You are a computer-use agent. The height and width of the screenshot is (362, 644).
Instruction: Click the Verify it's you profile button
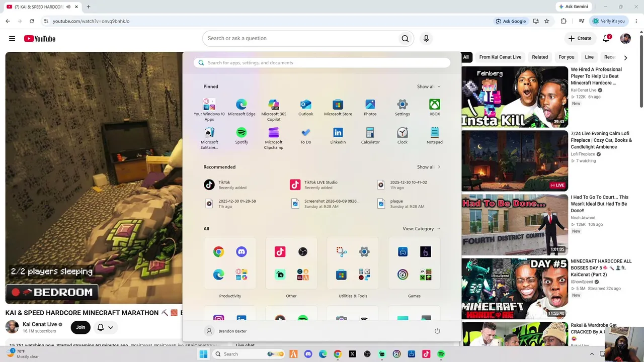click(x=609, y=21)
